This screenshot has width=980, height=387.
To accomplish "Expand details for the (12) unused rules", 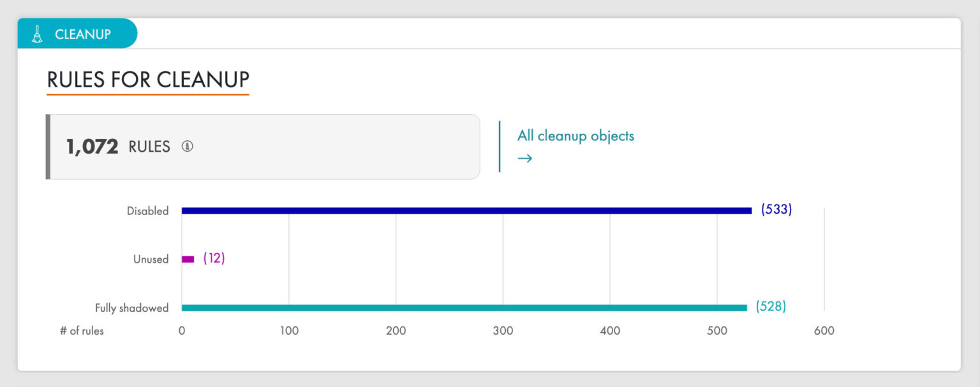I will pyautogui.click(x=214, y=258).
